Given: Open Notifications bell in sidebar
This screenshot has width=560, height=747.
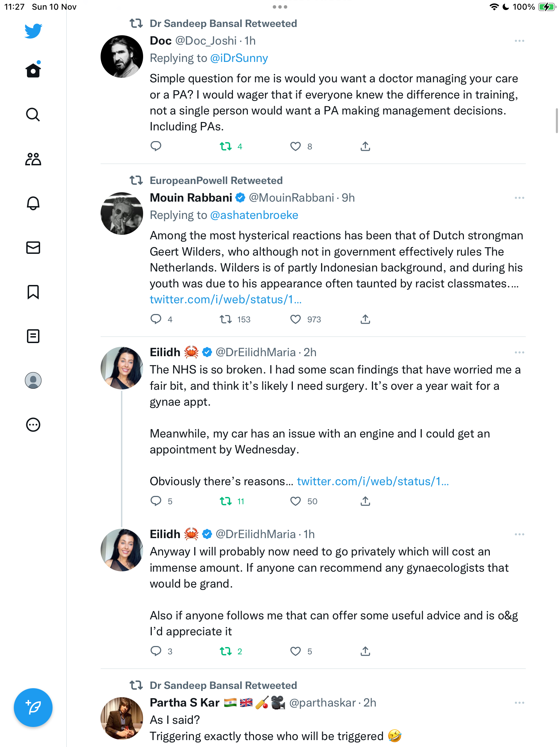Looking at the screenshot, I should (33, 203).
